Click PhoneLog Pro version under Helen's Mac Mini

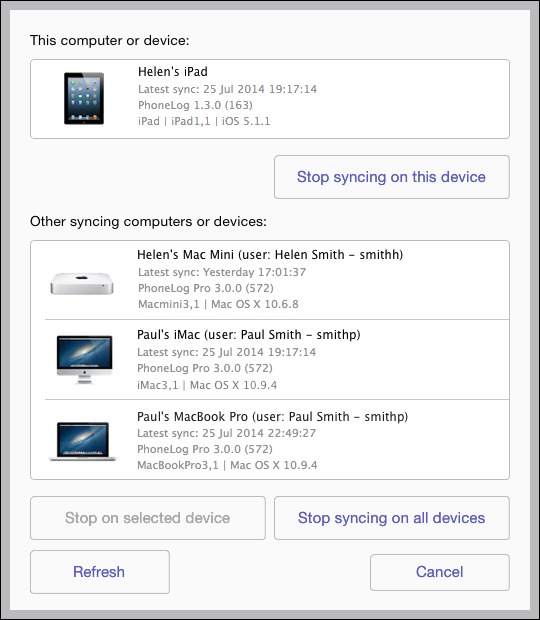click(206, 288)
